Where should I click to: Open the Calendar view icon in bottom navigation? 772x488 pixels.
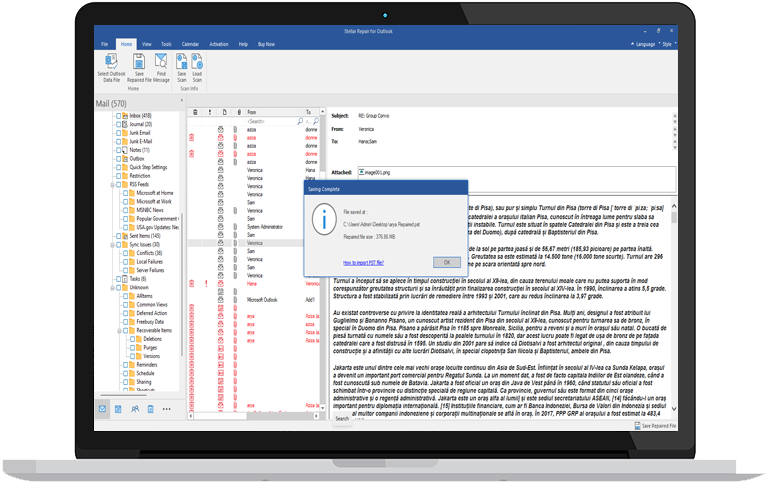click(118, 409)
